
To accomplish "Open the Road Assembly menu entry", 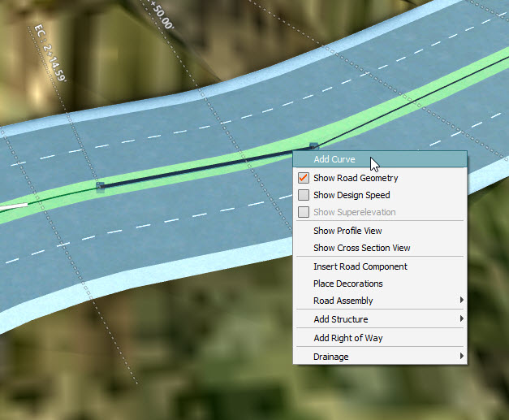I will (380, 301).
